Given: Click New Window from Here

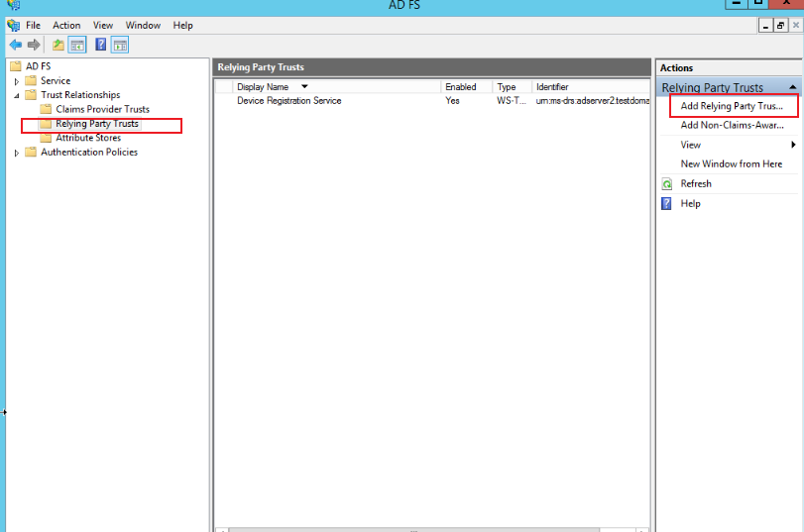Looking at the screenshot, I should [x=732, y=164].
